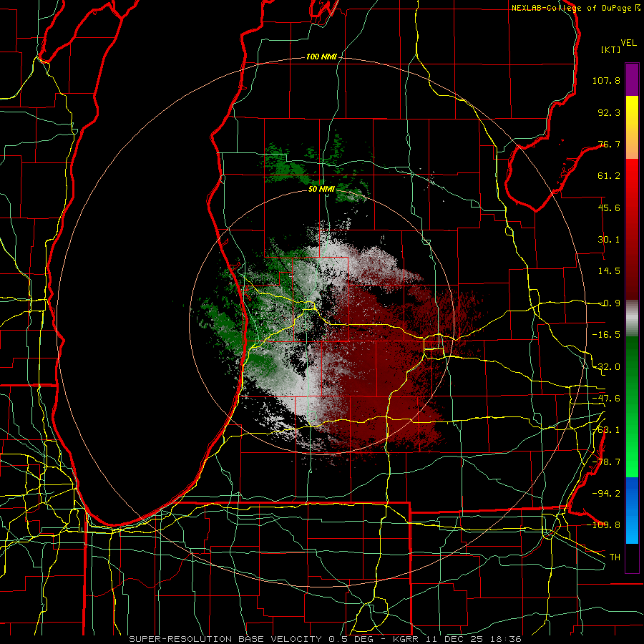Click the 100 NMI range ring label
644x644 pixels.
(321, 57)
